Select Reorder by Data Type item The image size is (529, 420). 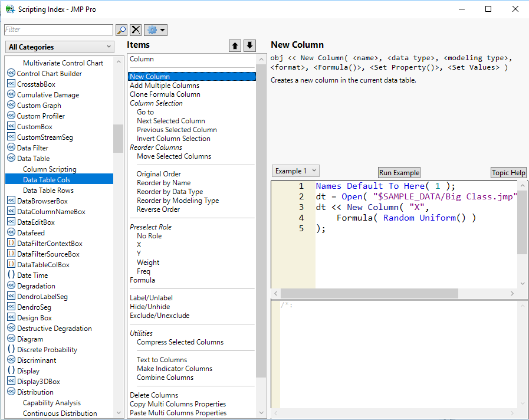pos(170,192)
